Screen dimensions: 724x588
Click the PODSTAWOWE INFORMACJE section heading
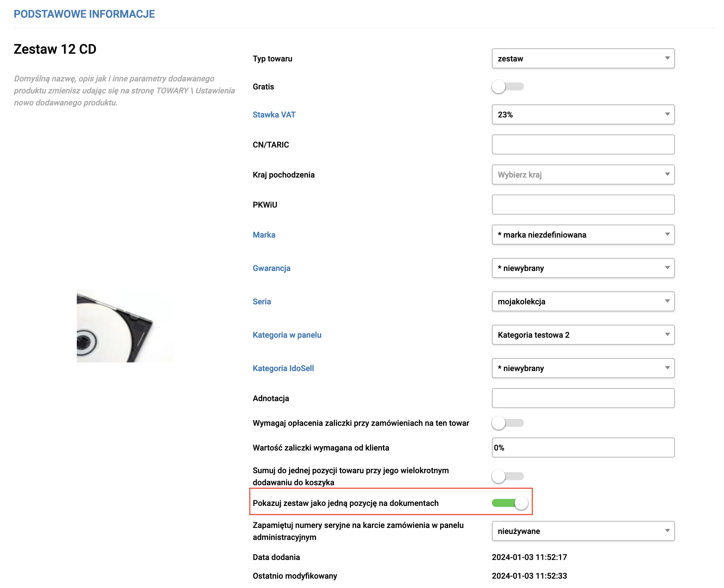[x=84, y=14]
